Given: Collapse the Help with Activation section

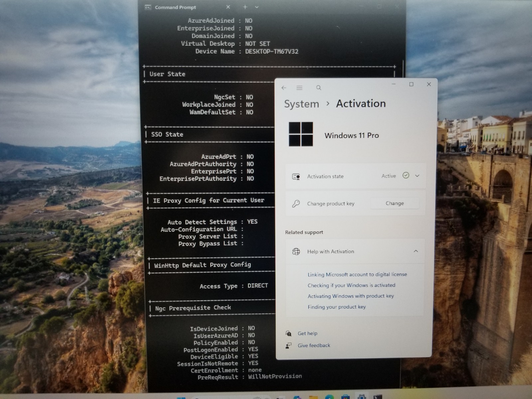Looking at the screenshot, I should tap(416, 251).
